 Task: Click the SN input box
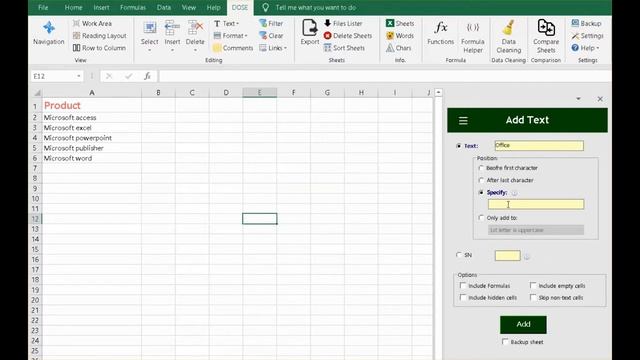click(507, 256)
